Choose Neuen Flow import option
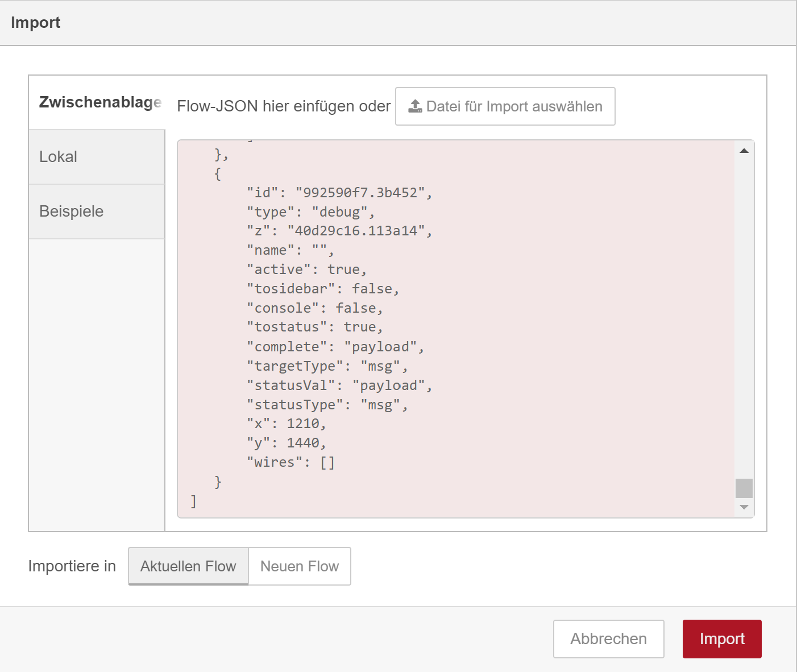The height and width of the screenshot is (672, 797). [x=300, y=566]
